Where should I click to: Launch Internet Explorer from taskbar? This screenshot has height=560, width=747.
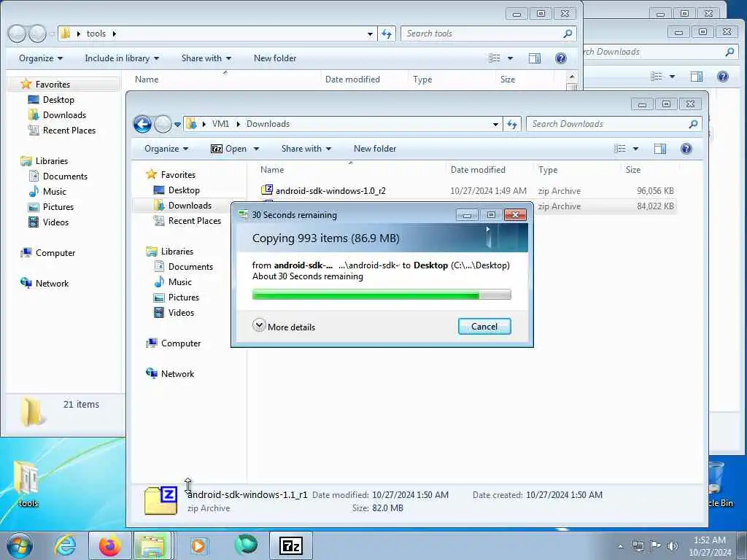point(64,545)
